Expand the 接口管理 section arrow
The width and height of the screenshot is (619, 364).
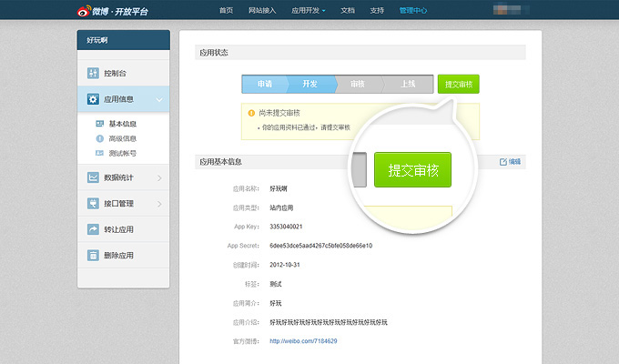point(159,204)
